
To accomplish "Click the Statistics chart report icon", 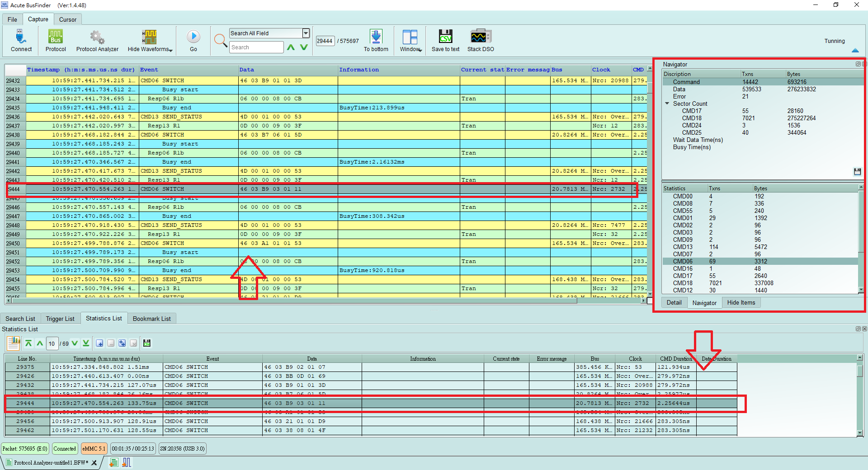I will tap(14, 343).
